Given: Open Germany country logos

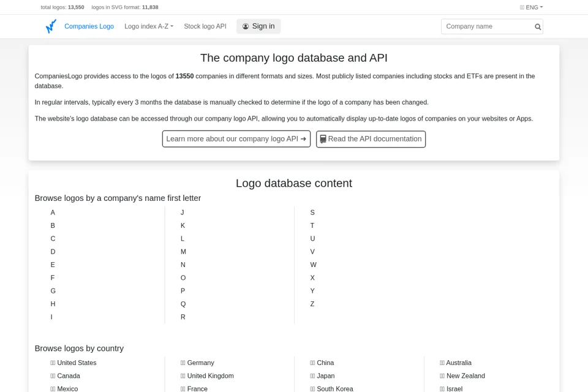Looking at the screenshot, I should [x=197, y=363].
